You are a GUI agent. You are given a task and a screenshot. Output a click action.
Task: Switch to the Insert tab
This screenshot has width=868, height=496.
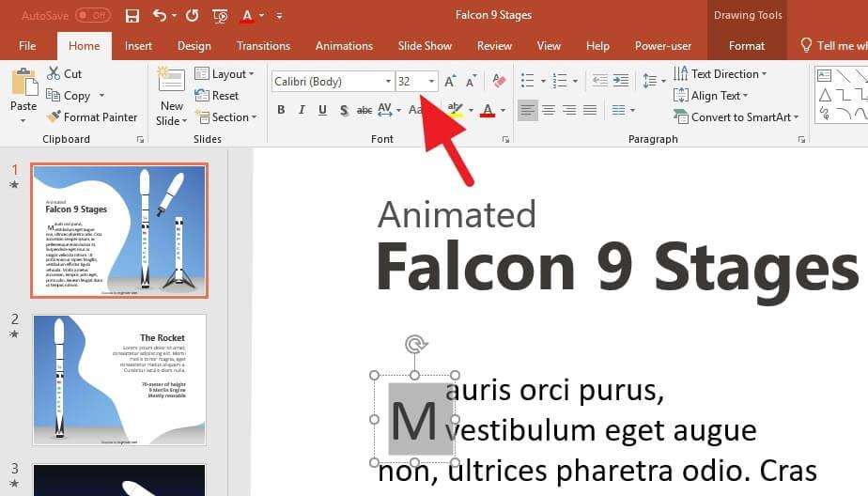tap(138, 45)
